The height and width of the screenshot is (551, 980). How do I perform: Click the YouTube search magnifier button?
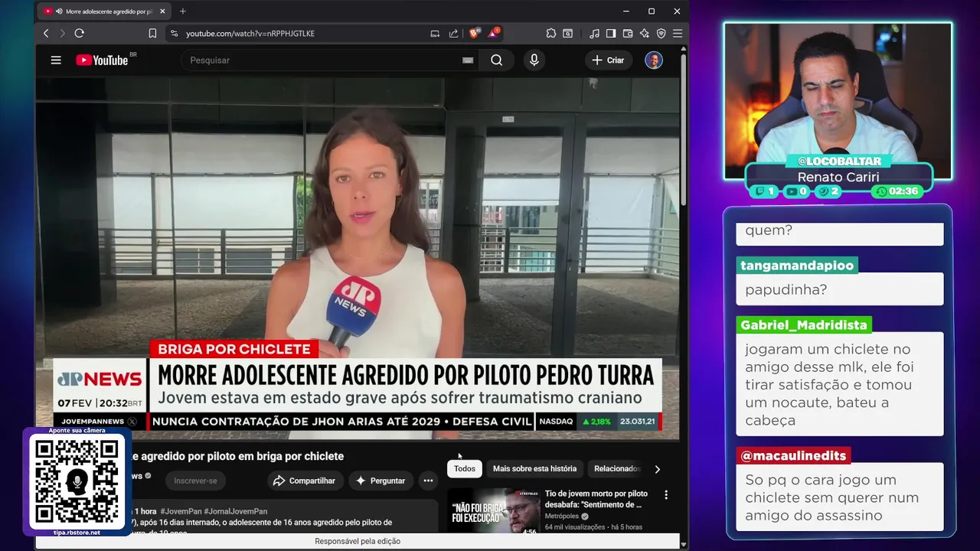[x=496, y=60]
